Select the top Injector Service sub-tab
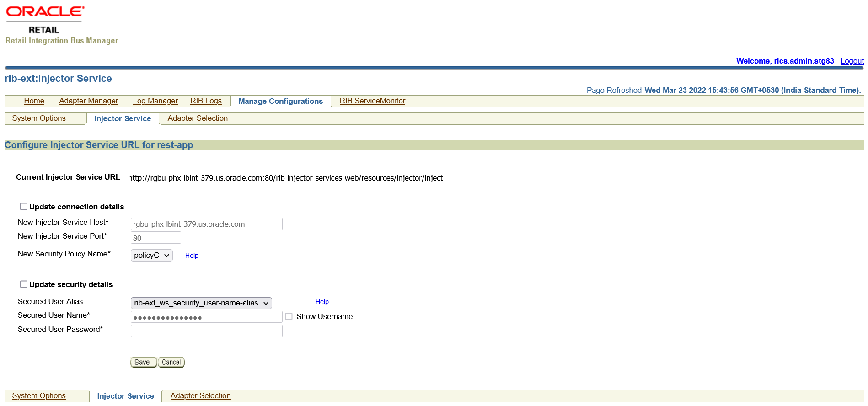The height and width of the screenshot is (406, 868). click(123, 118)
